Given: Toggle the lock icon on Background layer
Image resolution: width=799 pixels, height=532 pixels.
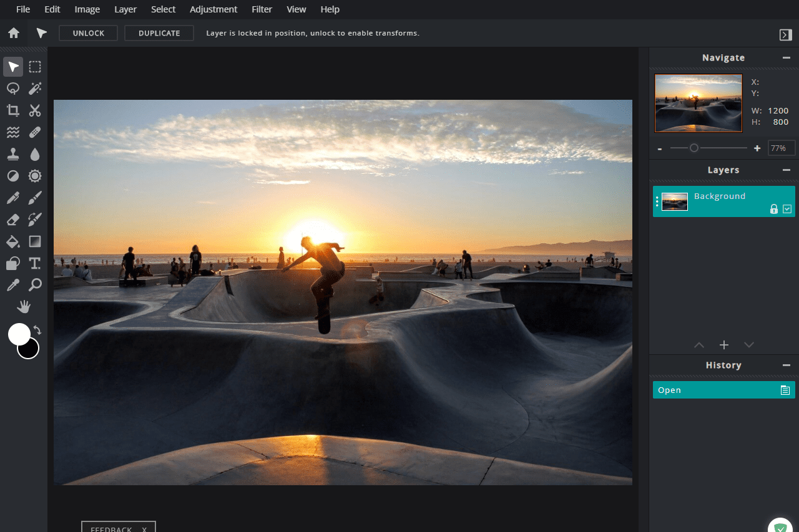Looking at the screenshot, I should coord(774,209).
